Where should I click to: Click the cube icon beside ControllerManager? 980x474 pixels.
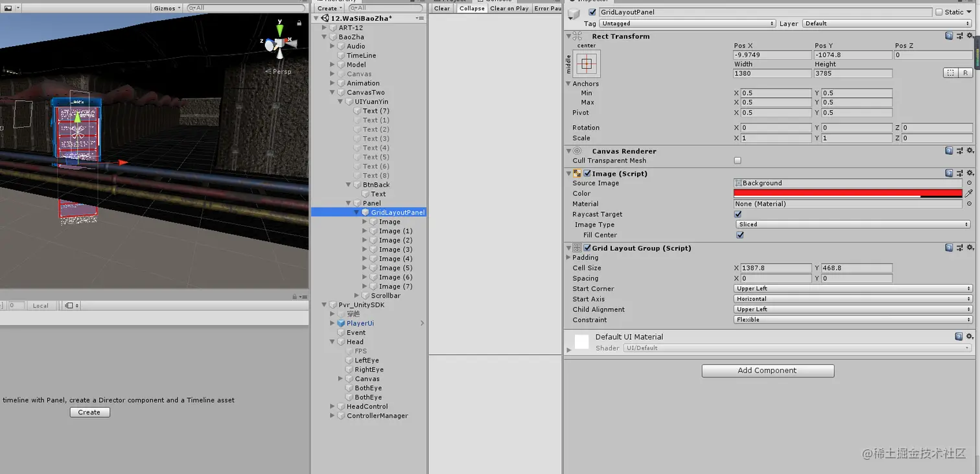[341, 416]
